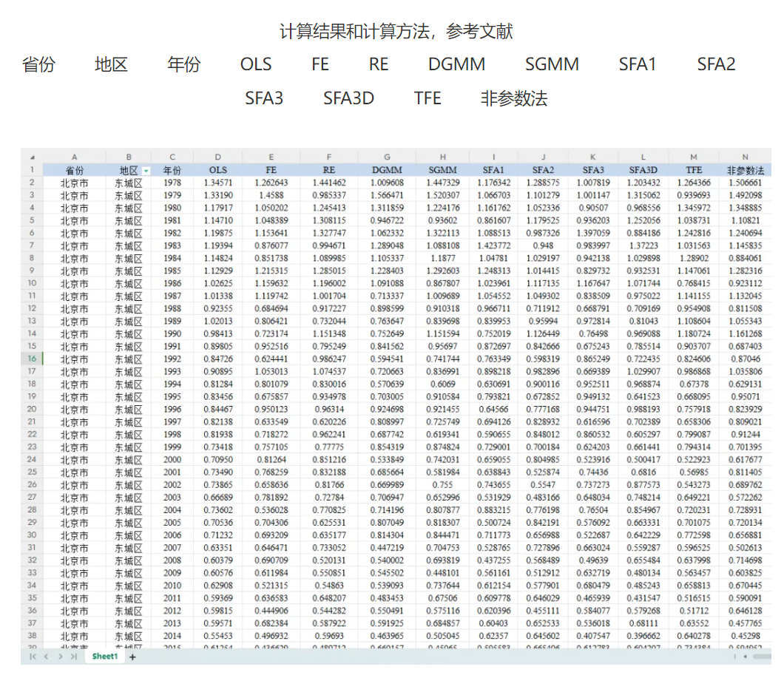Select column H header

tap(443, 157)
